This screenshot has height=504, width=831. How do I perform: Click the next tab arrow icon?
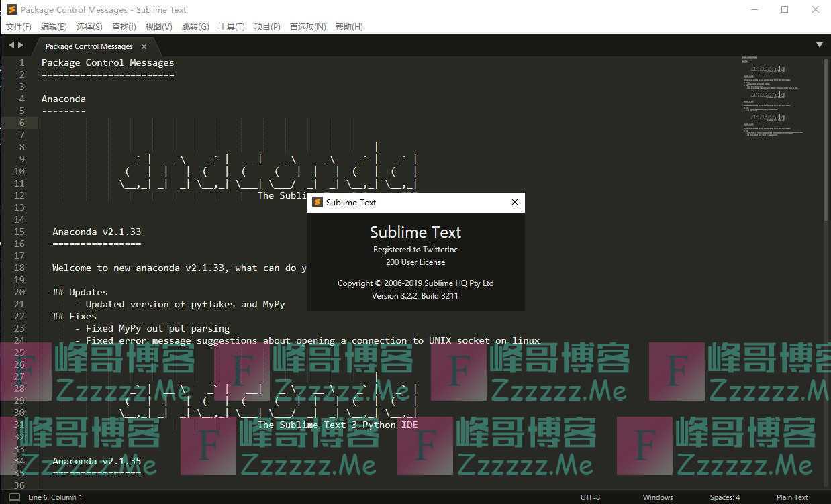pyautogui.click(x=21, y=45)
